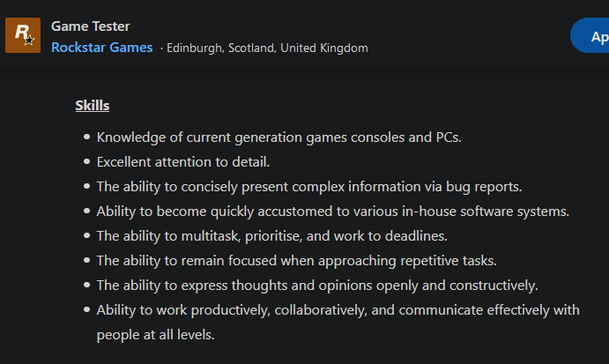Click the in-house software systems line
The height and width of the screenshot is (364, 609).
(332, 212)
